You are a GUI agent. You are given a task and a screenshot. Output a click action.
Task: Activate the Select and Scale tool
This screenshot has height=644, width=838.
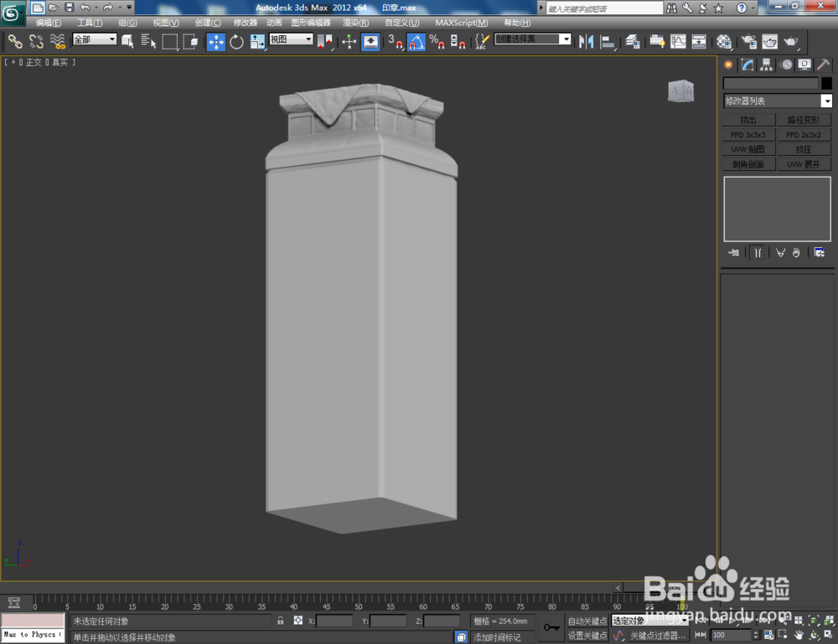pos(257,42)
